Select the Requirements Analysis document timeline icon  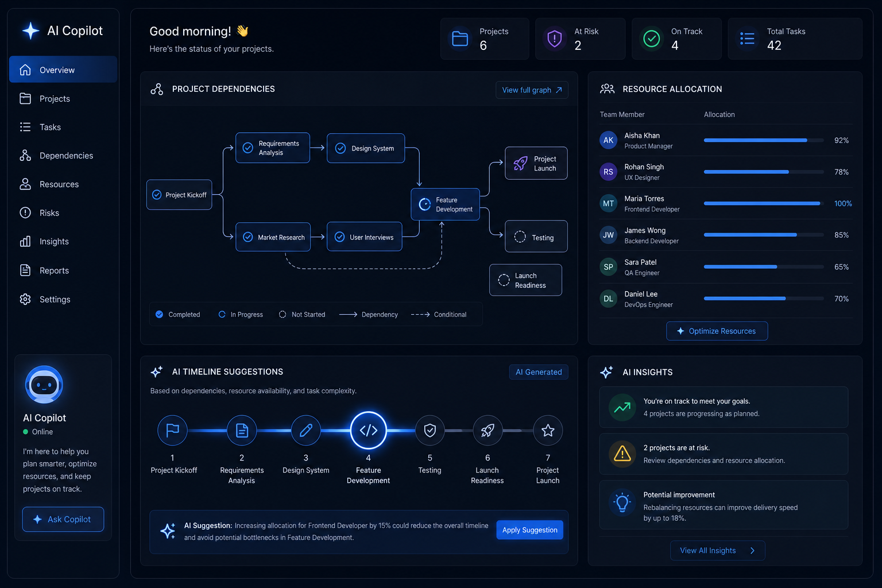pos(242,430)
